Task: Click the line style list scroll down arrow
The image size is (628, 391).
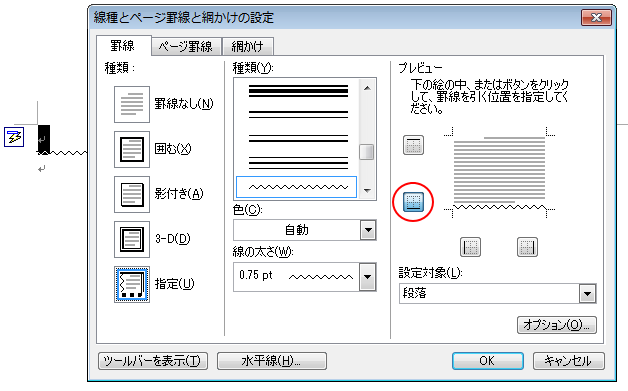Action: 367,191
